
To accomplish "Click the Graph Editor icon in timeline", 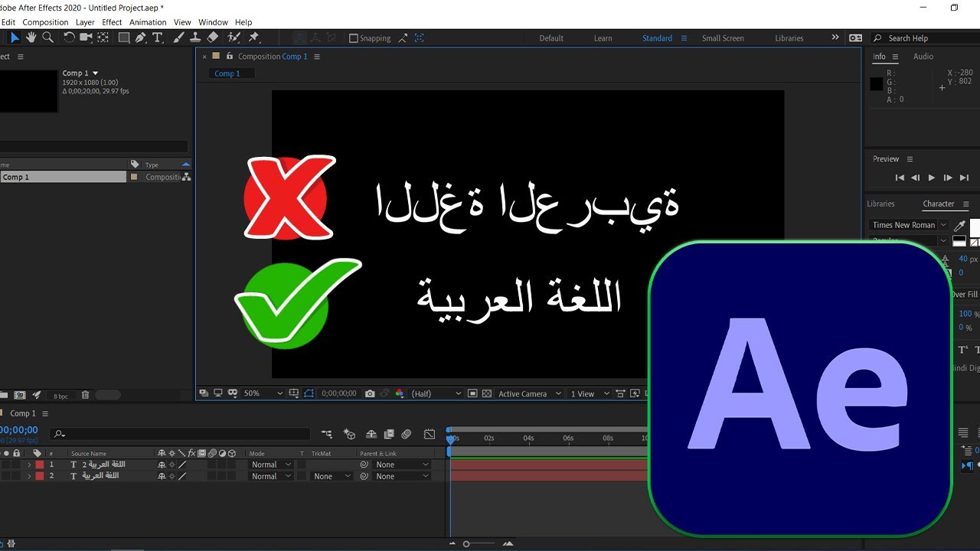I will [x=430, y=434].
